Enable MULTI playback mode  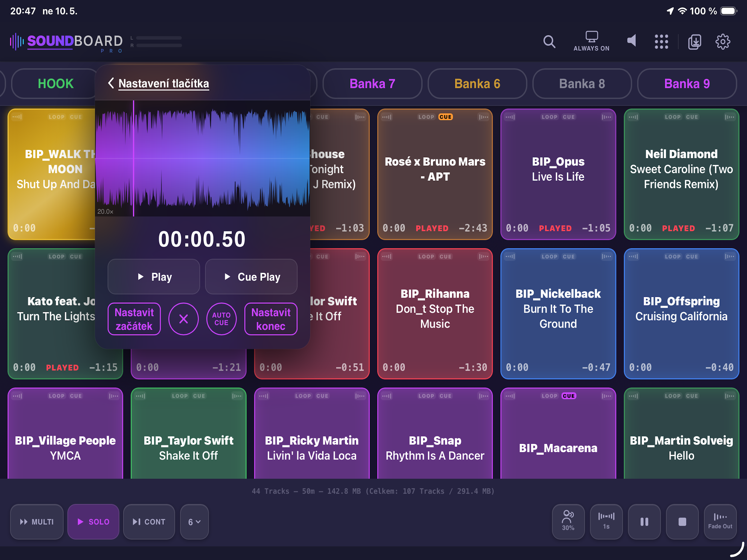tap(37, 521)
